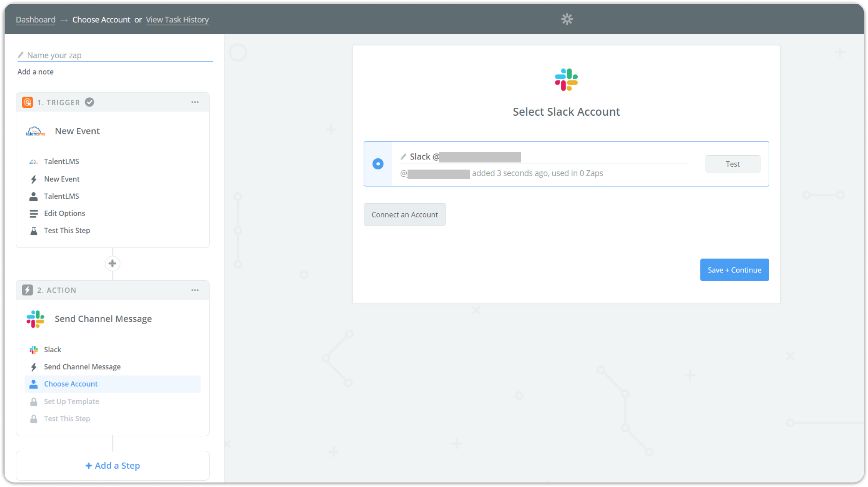
Task: Select the lightning bolt icon next to New Event
Action: pos(34,179)
